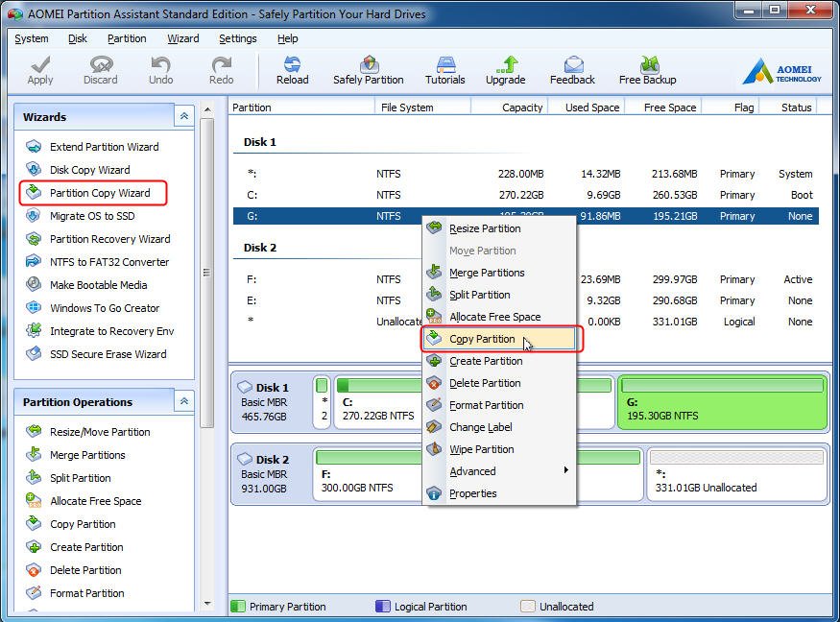Click Resize/Move Partition in operations panel

(x=88, y=432)
